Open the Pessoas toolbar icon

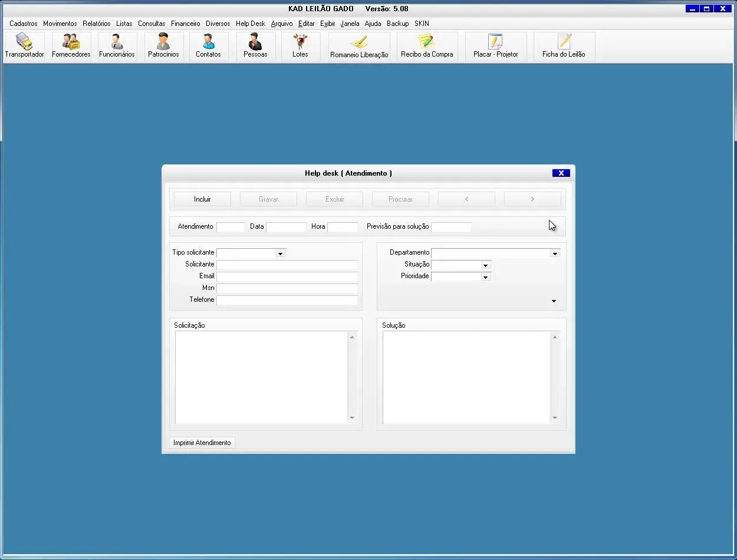pyautogui.click(x=255, y=47)
